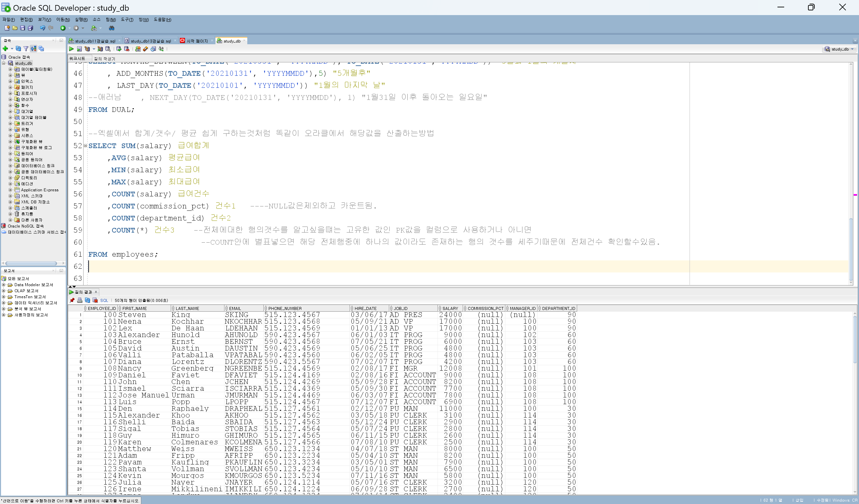Viewport: 859px width, 504px height.
Task: Click the binoculars Find DB Object icon
Action: tap(111, 28)
